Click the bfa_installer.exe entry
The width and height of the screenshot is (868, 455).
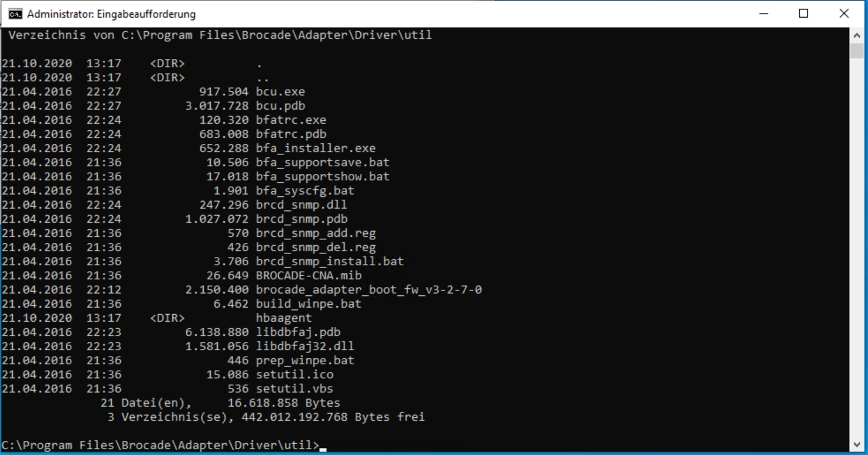click(316, 149)
